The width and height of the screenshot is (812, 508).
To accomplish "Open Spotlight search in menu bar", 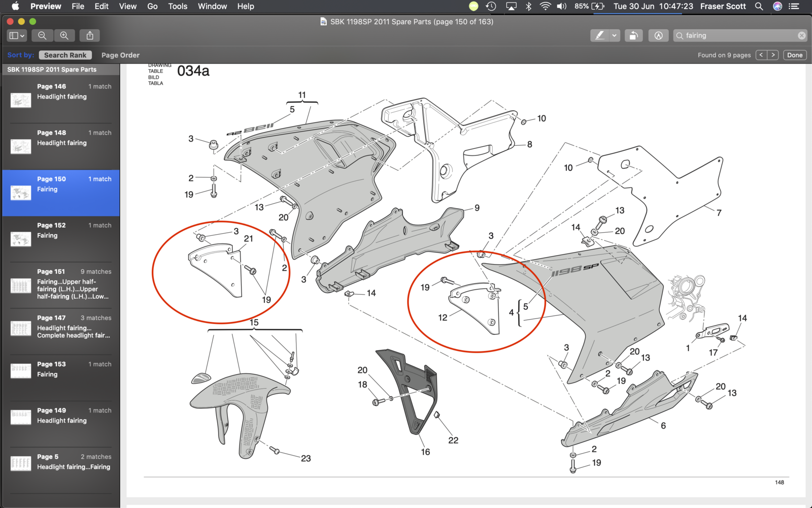I will point(759,6).
